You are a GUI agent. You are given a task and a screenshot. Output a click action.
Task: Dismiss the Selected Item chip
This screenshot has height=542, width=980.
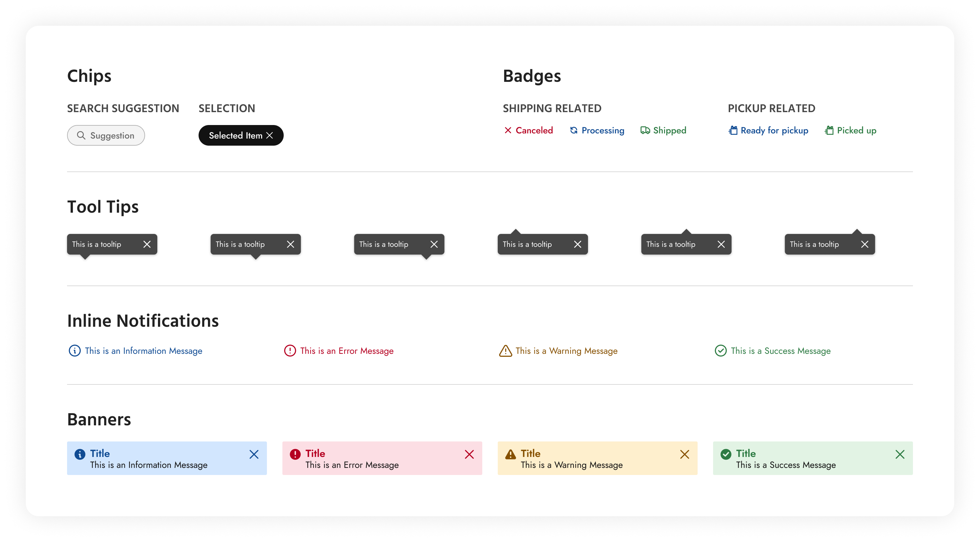[270, 135]
